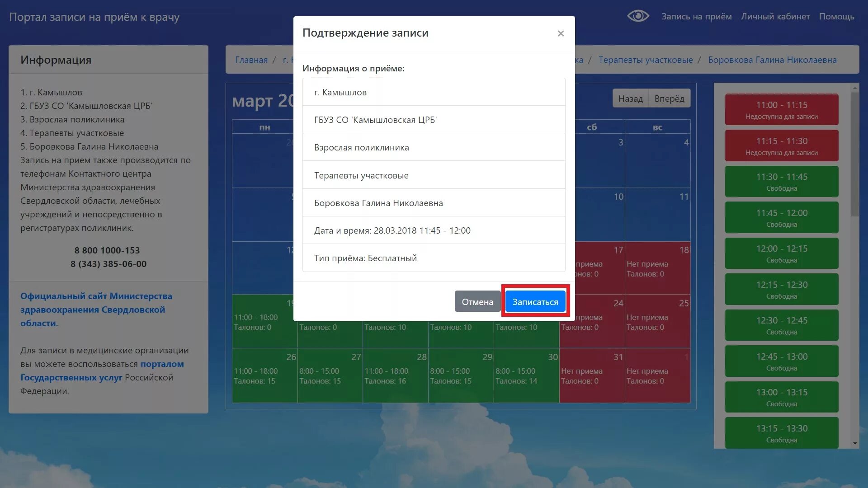Click the Отмена button
This screenshot has height=488, width=868.
tap(477, 302)
